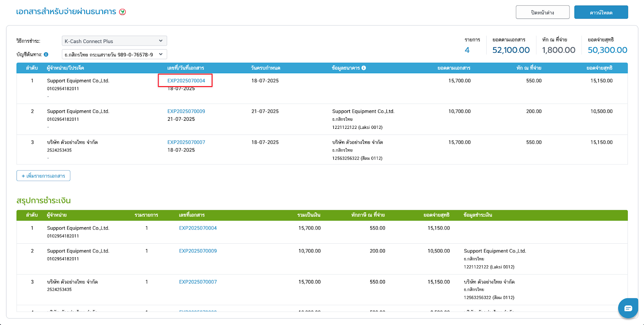Click info icon next to บัญชีต้นทาง label
The image size is (644, 325).
click(46, 54)
